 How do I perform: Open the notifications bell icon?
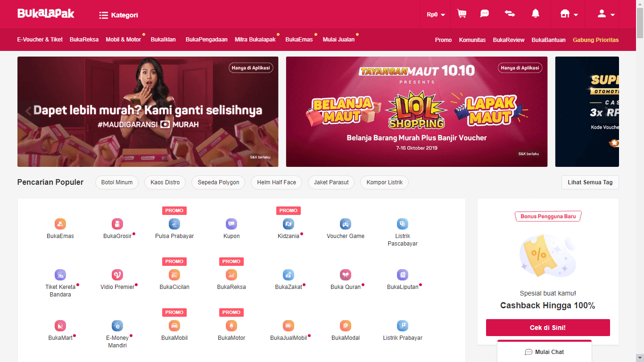[536, 14]
